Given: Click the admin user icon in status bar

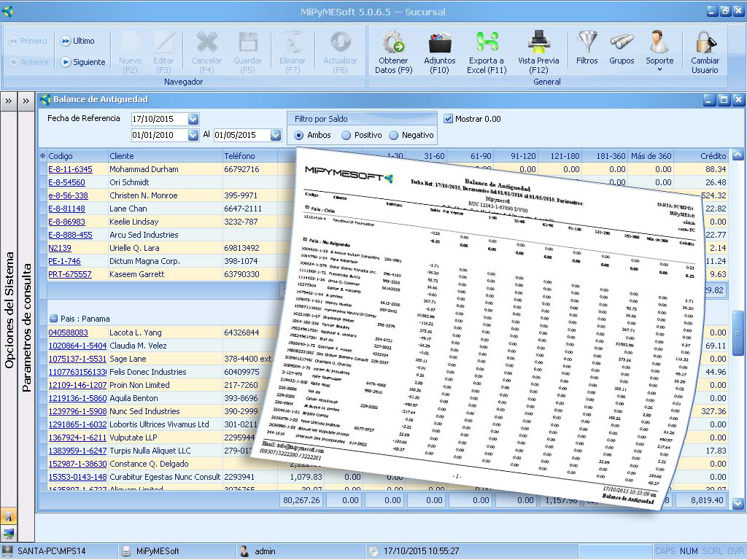Looking at the screenshot, I should pyautogui.click(x=244, y=551).
